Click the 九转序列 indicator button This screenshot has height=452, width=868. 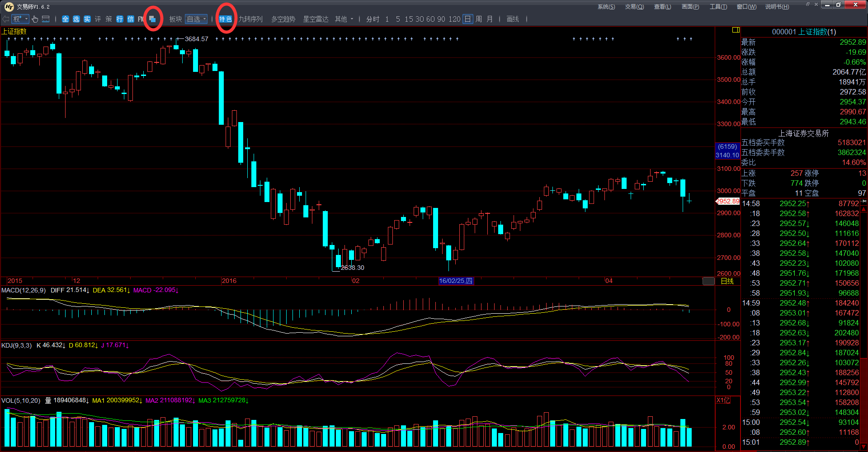pos(250,19)
